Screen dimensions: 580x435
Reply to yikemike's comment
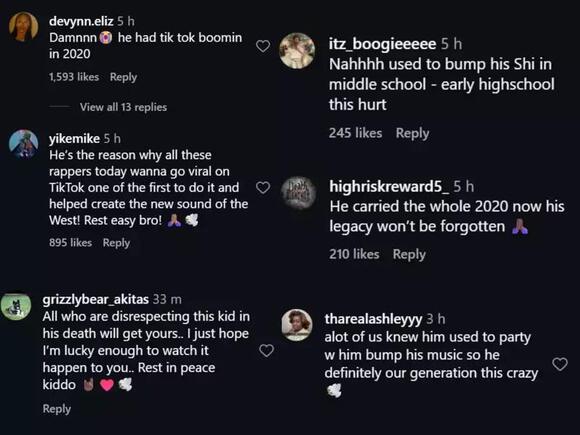click(116, 243)
